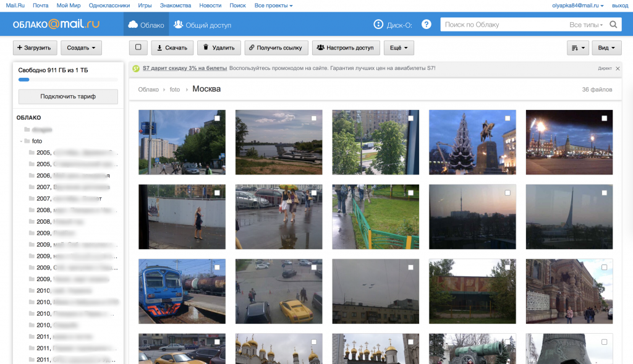Tick checkbox on the river boat photo
Viewport: 633px width, 364px height.
click(314, 118)
